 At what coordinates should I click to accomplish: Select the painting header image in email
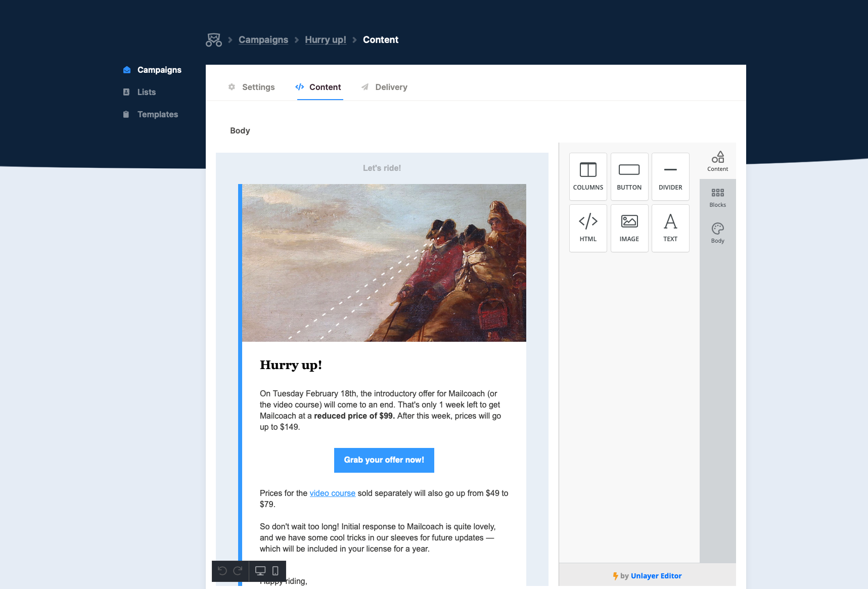click(x=384, y=263)
